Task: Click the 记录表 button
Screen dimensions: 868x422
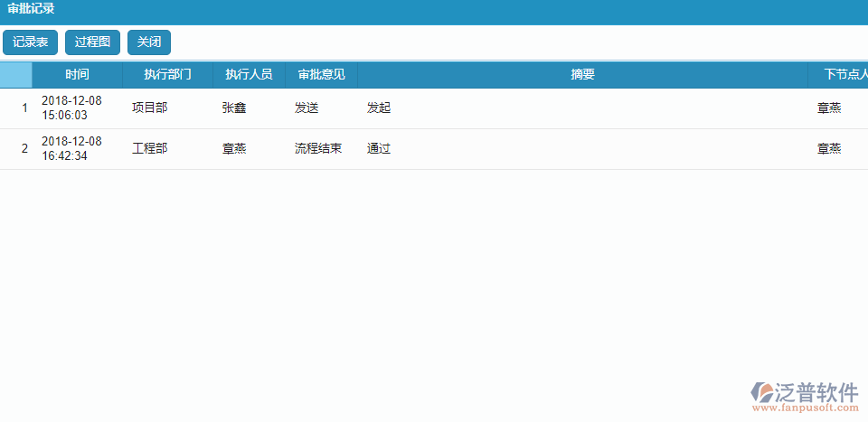Action: pos(30,42)
